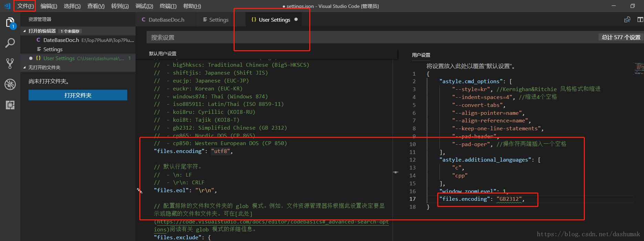Open the 查看(V) menu

[96, 6]
